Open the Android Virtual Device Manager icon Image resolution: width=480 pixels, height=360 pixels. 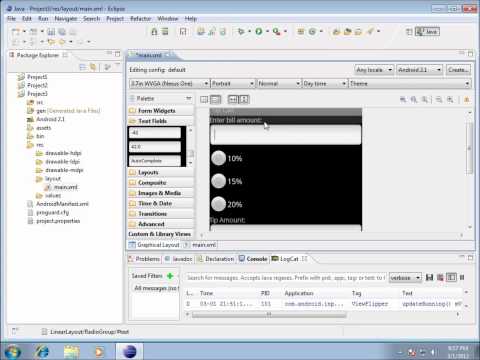pos(165,32)
